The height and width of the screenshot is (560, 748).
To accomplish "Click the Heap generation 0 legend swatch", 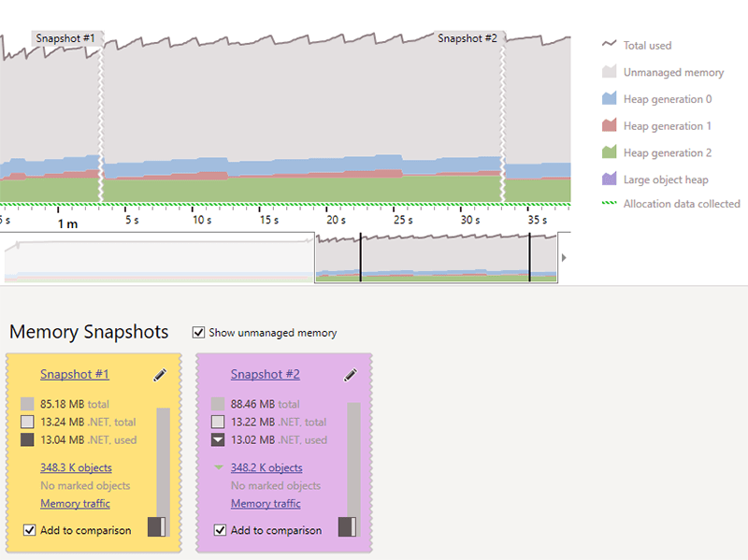I will [609, 99].
